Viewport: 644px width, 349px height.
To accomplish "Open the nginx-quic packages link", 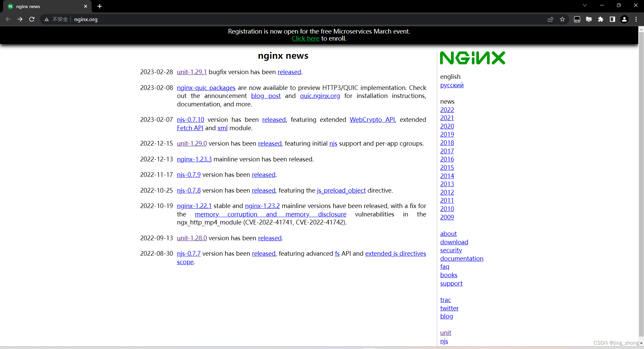I will [x=206, y=88].
